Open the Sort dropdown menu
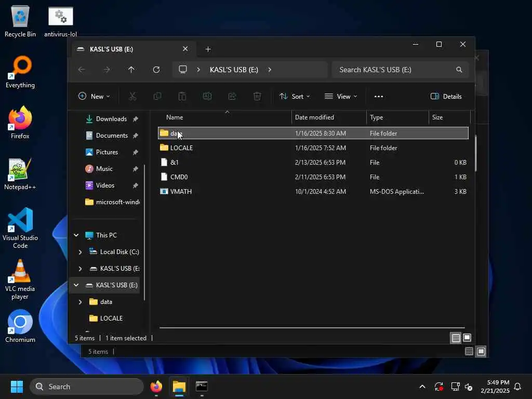The image size is (532, 399). click(295, 96)
